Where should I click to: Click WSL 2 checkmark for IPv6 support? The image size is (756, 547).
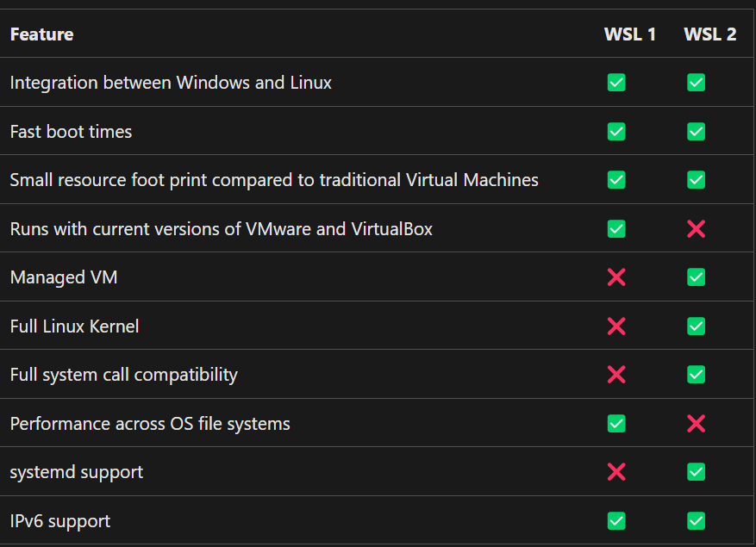(x=696, y=521)
